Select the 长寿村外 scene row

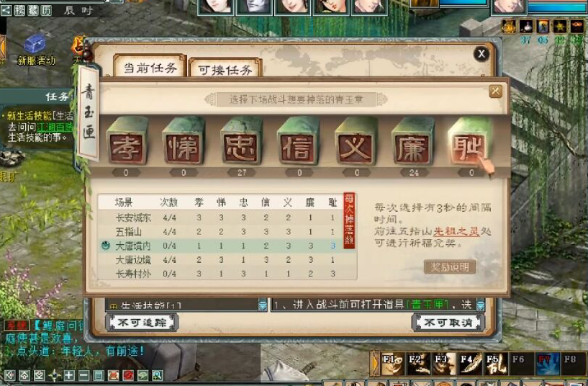[x=227, y=274]
